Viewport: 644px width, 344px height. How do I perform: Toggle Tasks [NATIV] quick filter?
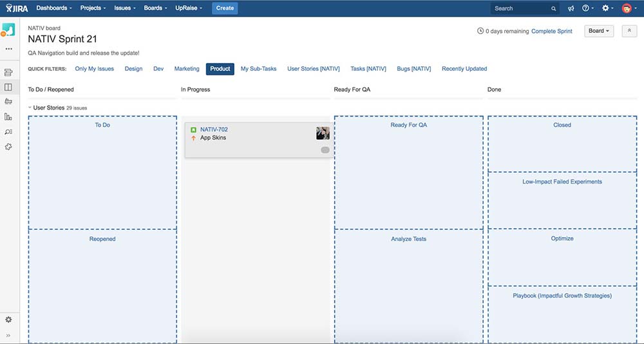pyautogui.click(x=368, y=69)
